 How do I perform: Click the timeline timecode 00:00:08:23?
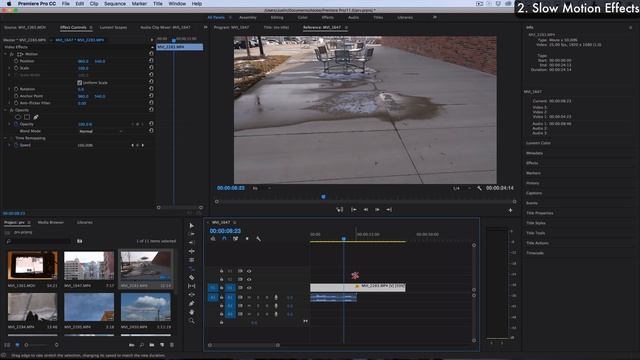225,231
